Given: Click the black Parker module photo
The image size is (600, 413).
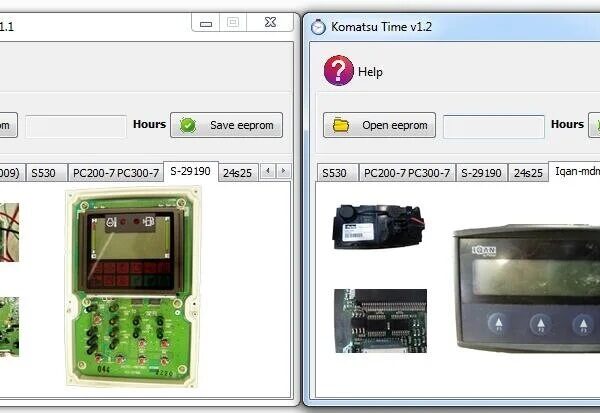Looking at the screenshot, I should tap(378, 227).
